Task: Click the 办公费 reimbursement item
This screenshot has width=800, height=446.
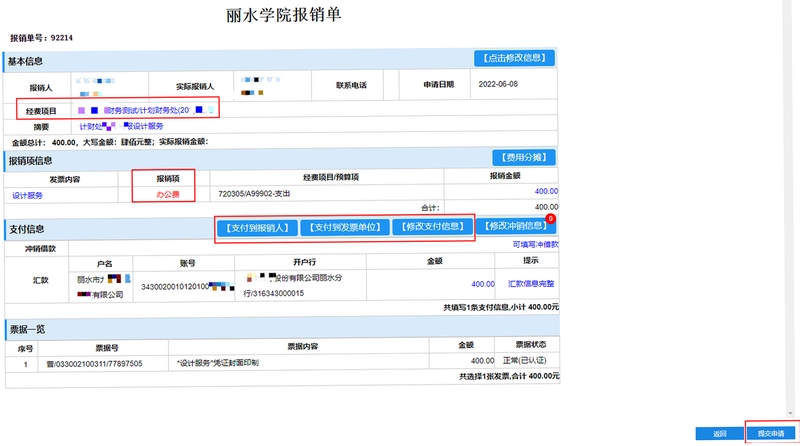Action: point(168,194)
